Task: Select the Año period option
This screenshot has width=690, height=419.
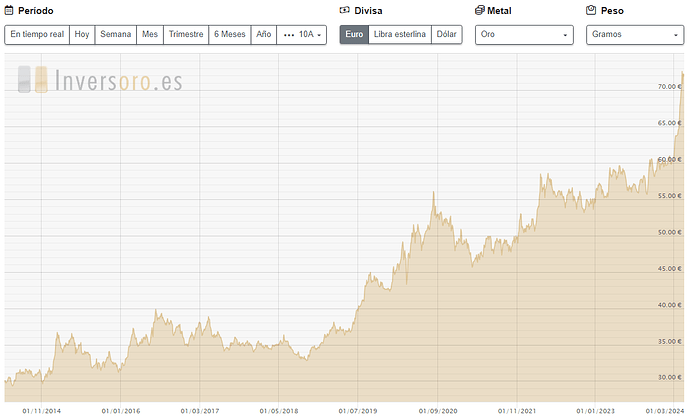Action: pyautogui.click(x=263, y=34)
